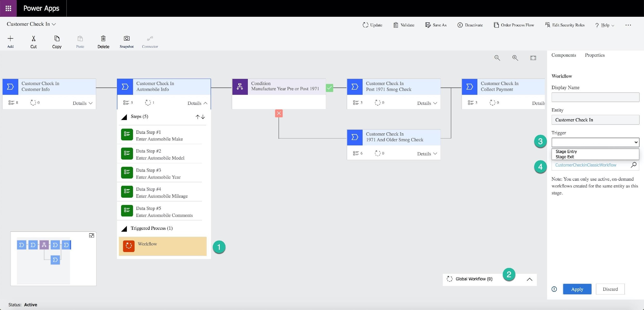Open the more options ellipsis menu

point(628,25)
